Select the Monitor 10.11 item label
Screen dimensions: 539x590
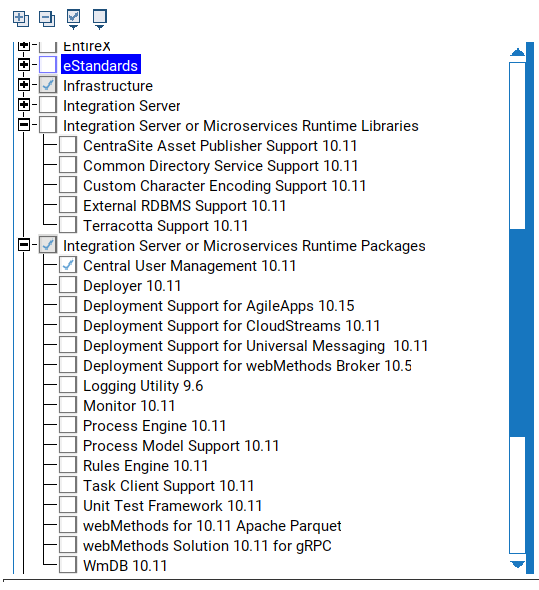click(129, 406)
